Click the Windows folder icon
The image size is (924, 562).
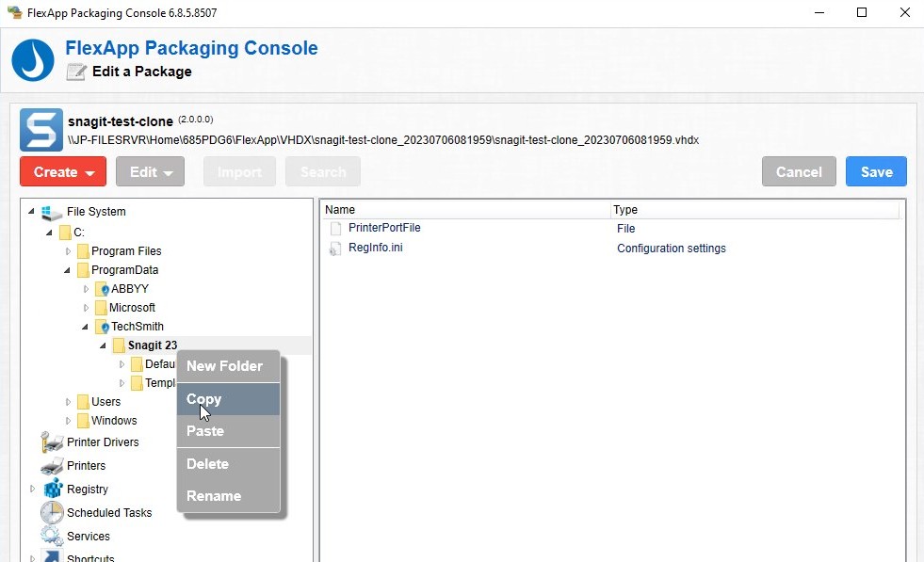tap(83, 421)
